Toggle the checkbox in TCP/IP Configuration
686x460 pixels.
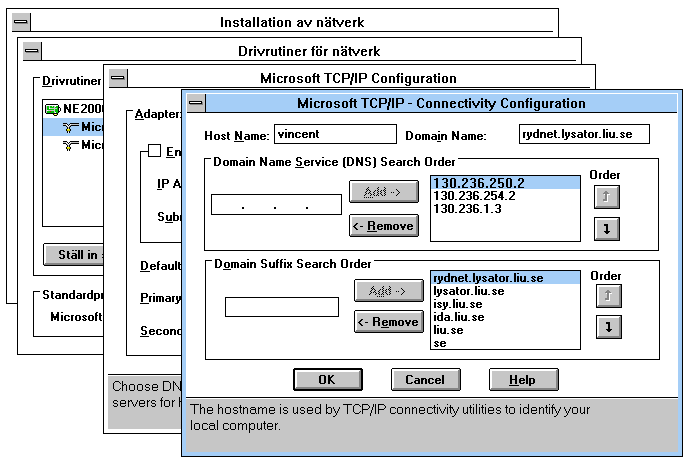click(154, 151)
